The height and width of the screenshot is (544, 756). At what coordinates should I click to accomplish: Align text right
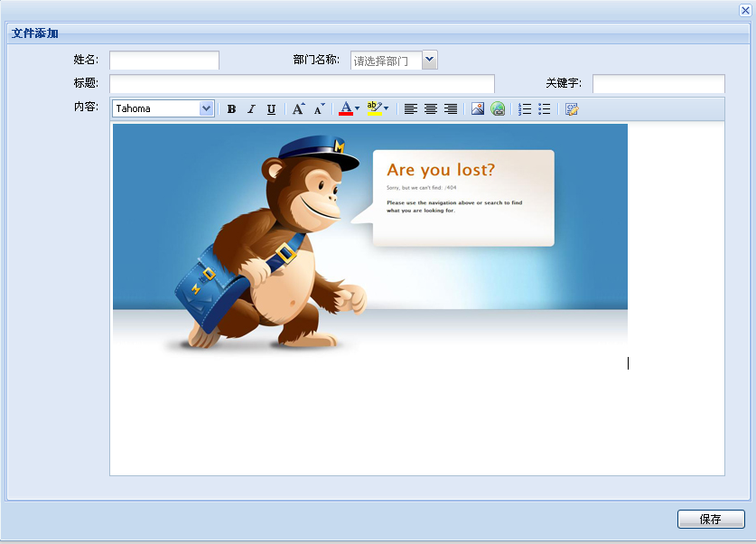(x=451, y=109)
